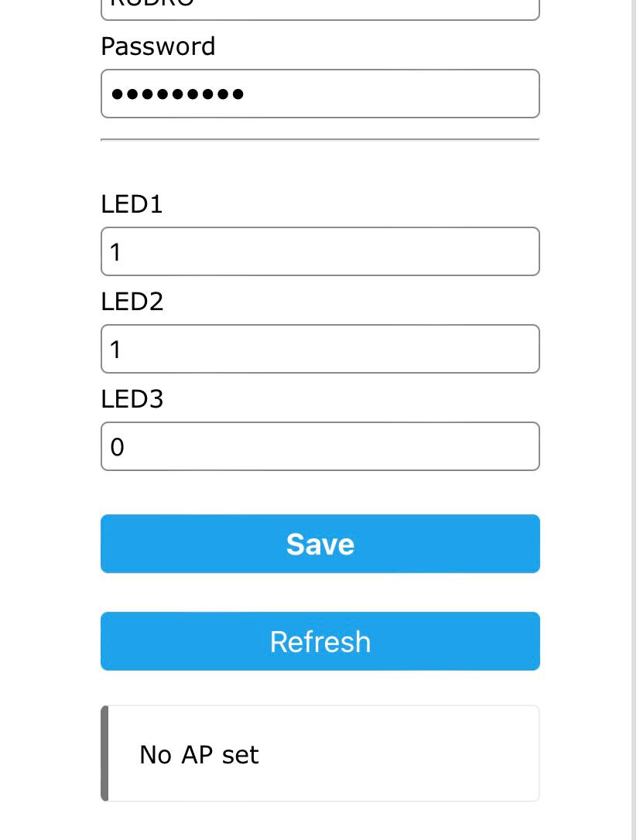Click the value 1 in LED2 field
Viewport: 640px width, 840px height.
tap(117, 349)
